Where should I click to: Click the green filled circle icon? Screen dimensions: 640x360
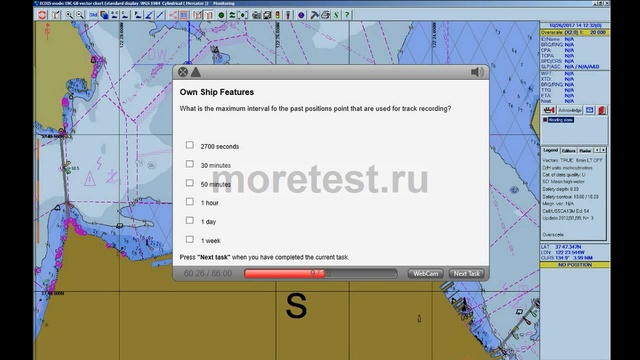[x=221, y=15]
